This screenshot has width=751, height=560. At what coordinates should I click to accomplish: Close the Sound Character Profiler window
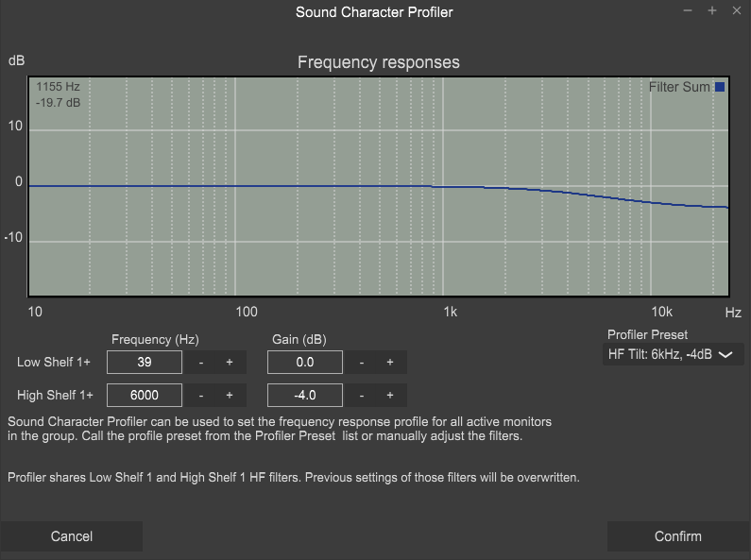coord(735,10)
